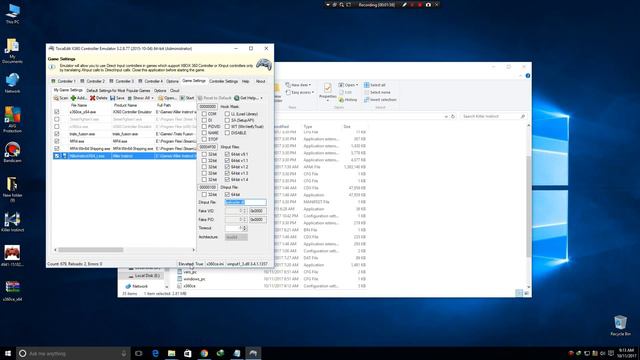Viewport: 640px width, 360px height.
Task: Toggle the COM hook mask checkbox
Action: click(204, 114)
